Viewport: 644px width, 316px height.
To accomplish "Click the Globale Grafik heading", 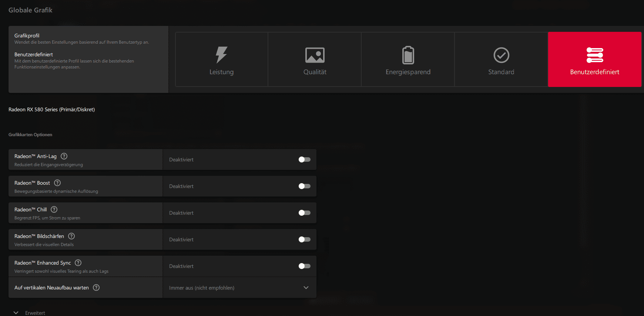I will tap(30, 10).
